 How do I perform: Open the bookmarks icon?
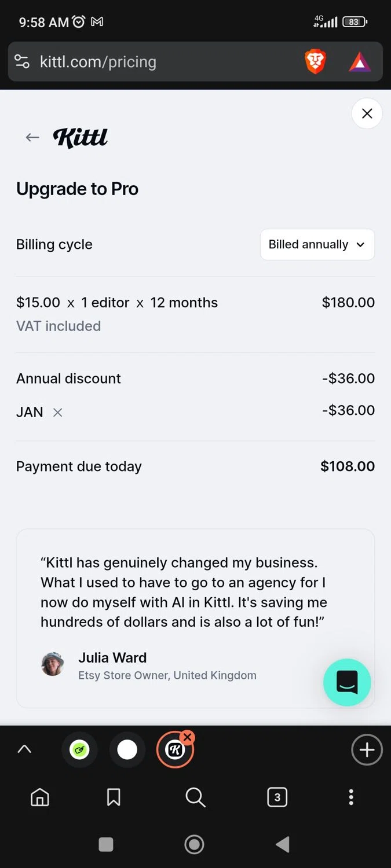pyautogui.click(x=114, y=797)
